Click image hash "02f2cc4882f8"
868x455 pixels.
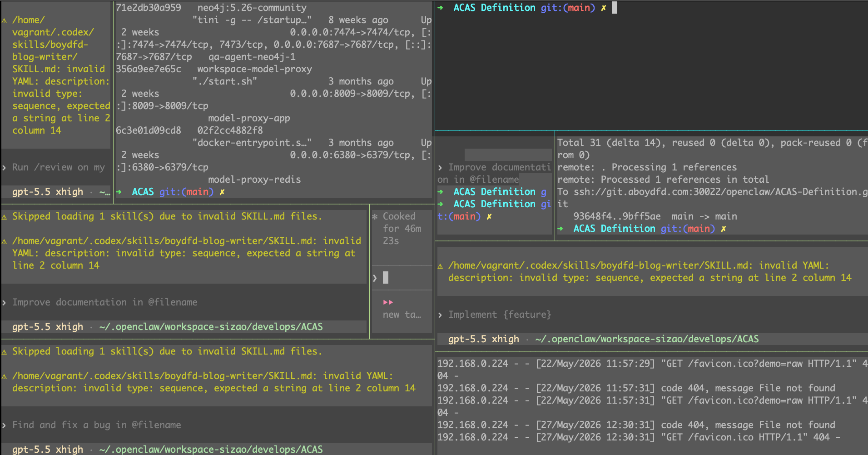[230, 130]
